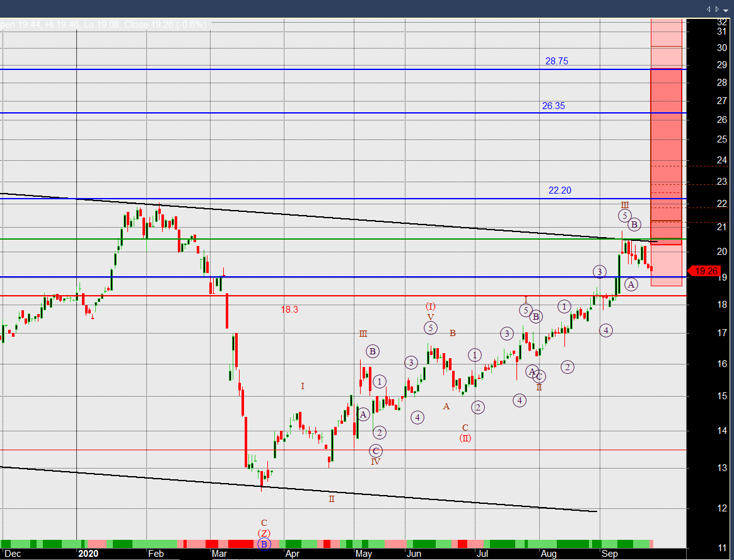Click the 30 mark on the price axis
734x560 pixels.
pyautogui.click(x=722, y=48)
